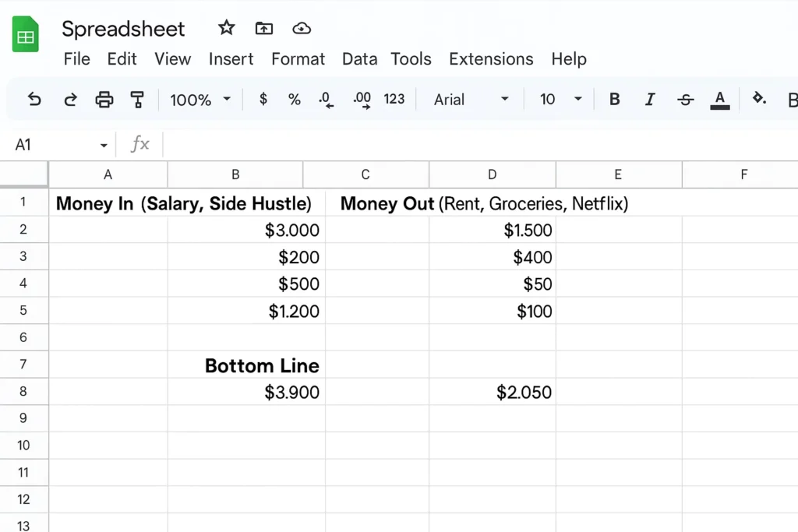Open the Google Sheets home logo
Image resolution: width=798 pixels, height=532 pixels.
click(26, 36)
